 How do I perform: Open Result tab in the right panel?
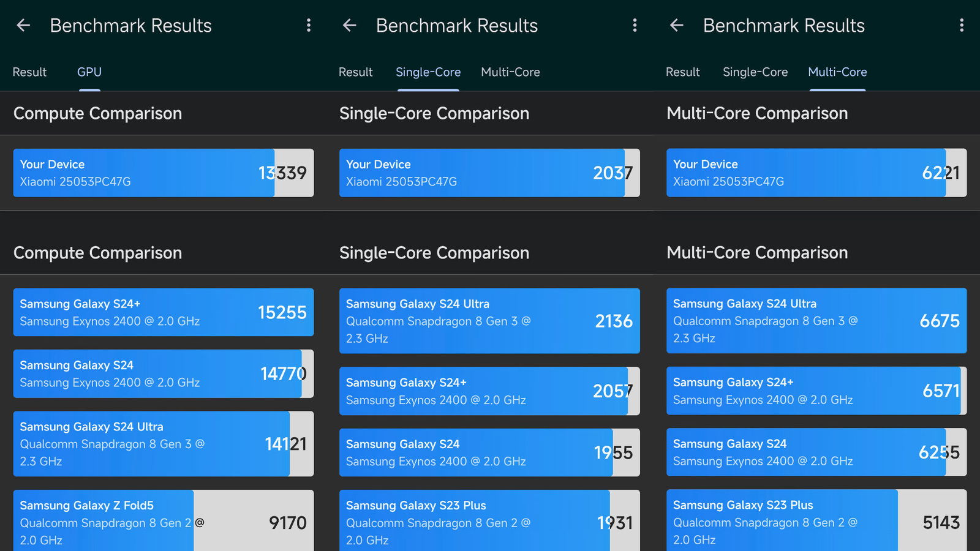pos(683,72)
